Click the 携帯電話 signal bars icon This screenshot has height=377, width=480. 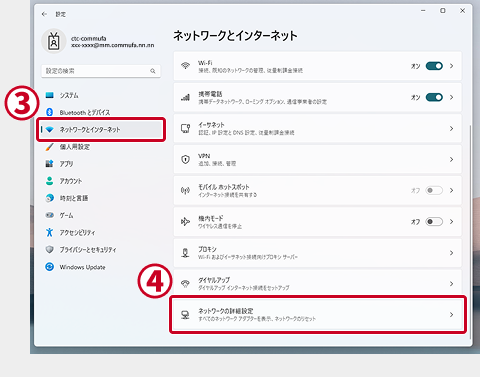pos(185,97)
